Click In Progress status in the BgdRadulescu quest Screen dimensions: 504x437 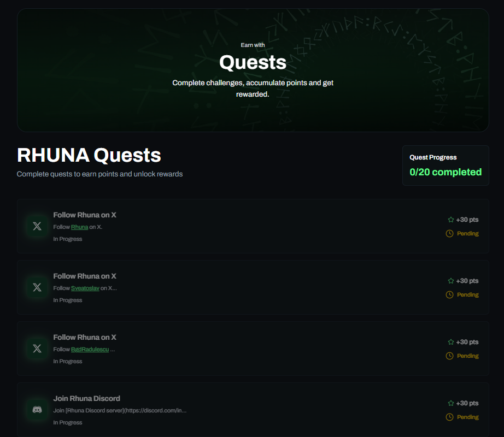coord(67,362)
